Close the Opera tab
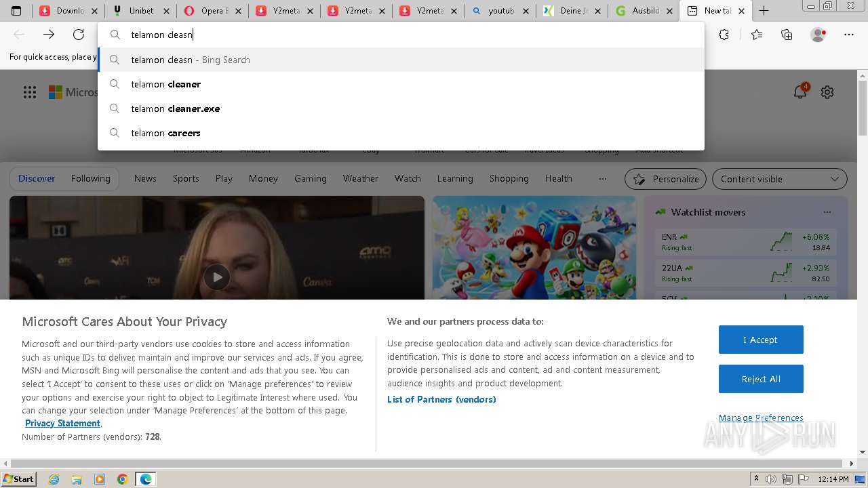868x488 pixels. [238, 11]
